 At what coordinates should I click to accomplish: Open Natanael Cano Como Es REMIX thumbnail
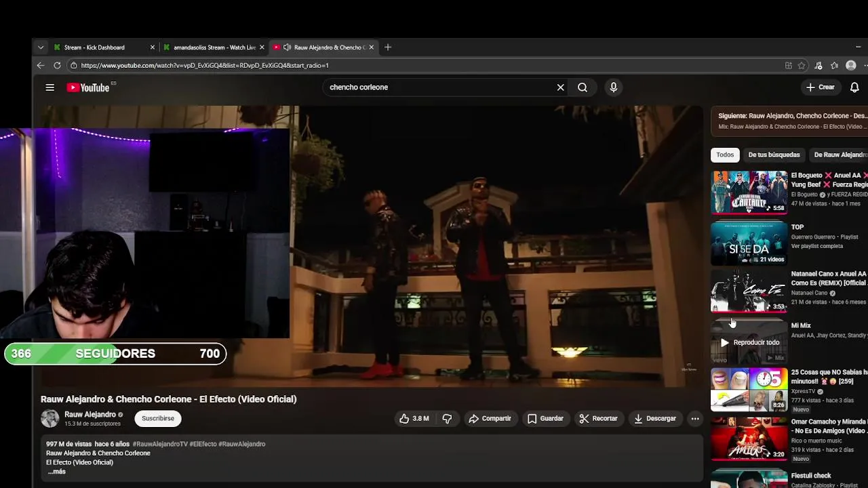[x=749, y=291]
